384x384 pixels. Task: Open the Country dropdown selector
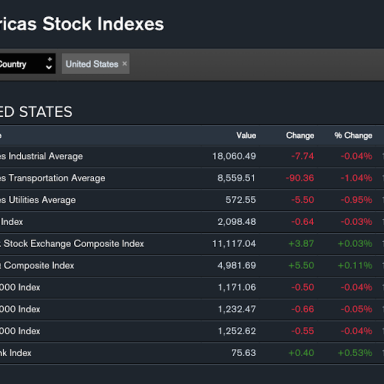tap(27, 64)
